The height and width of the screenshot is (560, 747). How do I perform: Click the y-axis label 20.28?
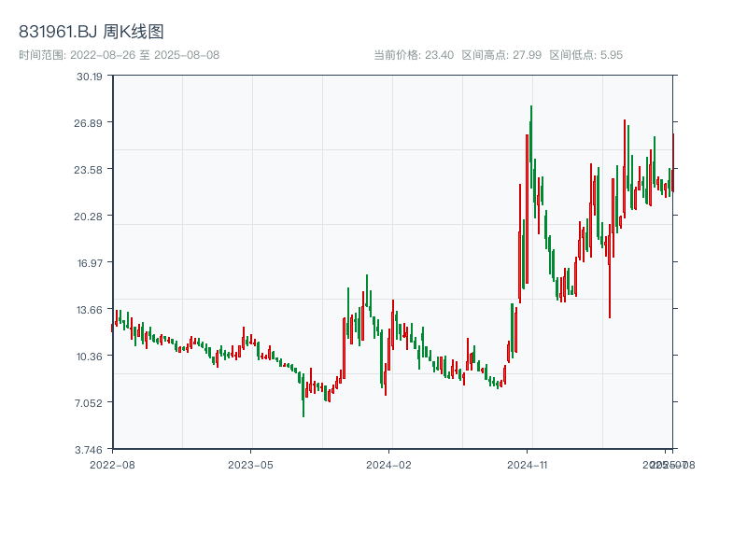coord(88,217)
